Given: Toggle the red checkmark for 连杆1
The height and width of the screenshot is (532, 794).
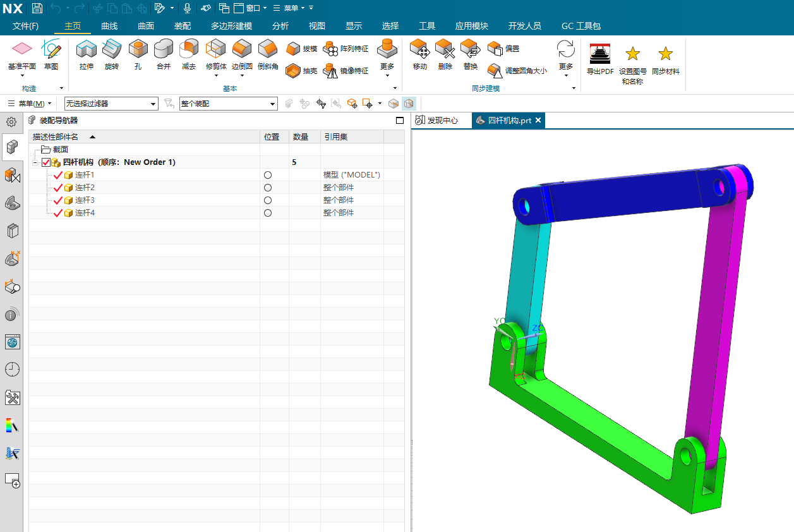Looking at the screenshot, I should (58, 175).
